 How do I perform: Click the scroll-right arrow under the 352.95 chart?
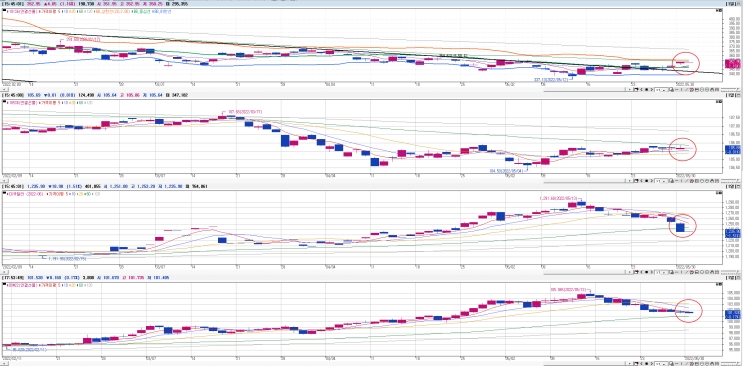click(629, 89)
